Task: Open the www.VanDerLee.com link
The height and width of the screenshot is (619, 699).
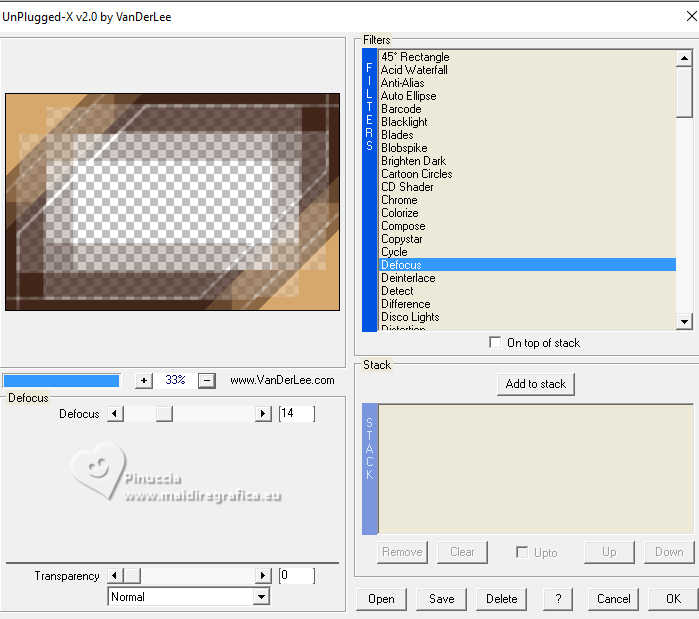Action: (282, 380)
